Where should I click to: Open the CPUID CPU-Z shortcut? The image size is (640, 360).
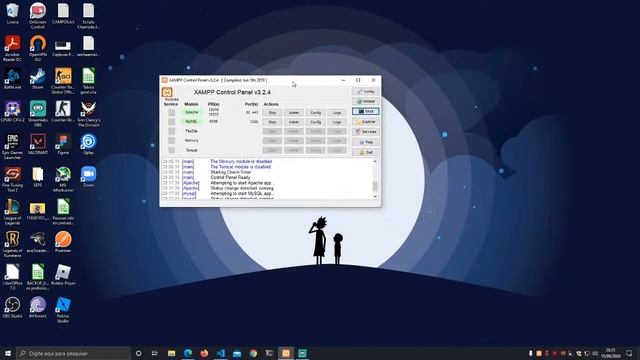12,112
